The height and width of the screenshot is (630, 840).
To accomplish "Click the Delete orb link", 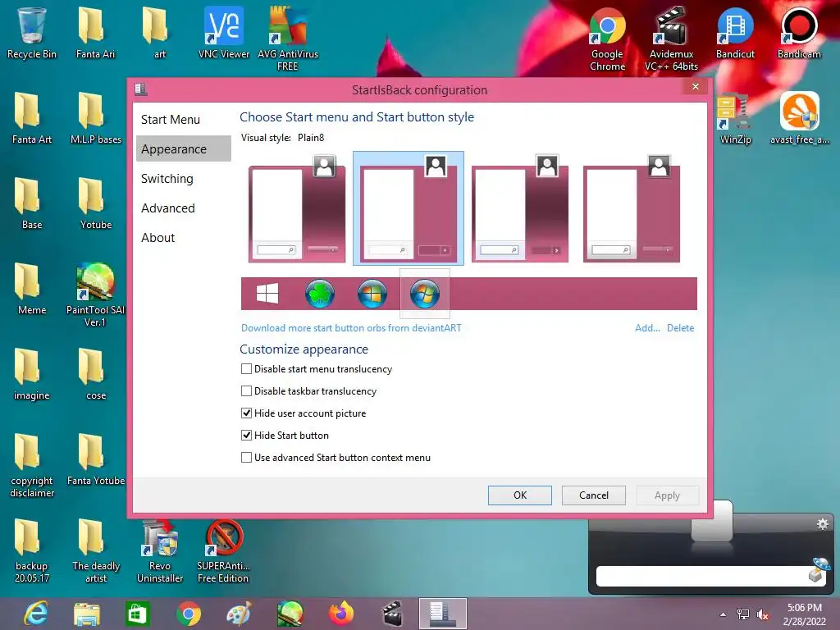I will point(680,328).
